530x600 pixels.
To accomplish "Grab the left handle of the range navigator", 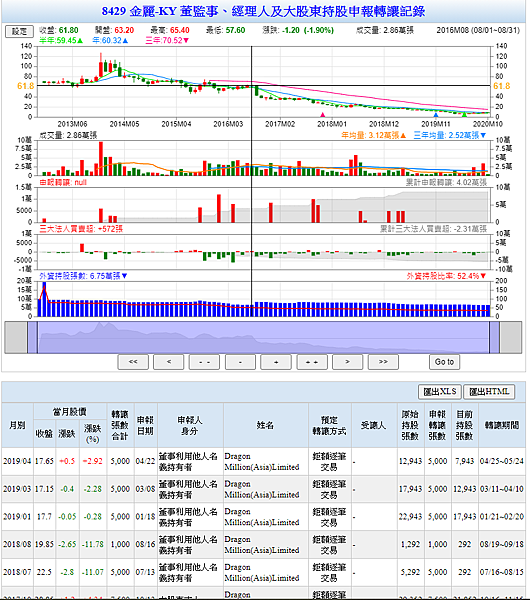I will point(33,338).
